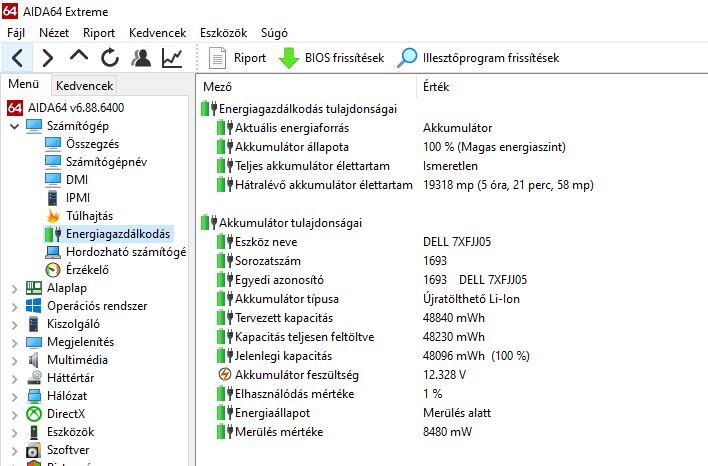Select the Összegzés tree item
Viewport: 708px width, 466px height.
click(93, 144)
